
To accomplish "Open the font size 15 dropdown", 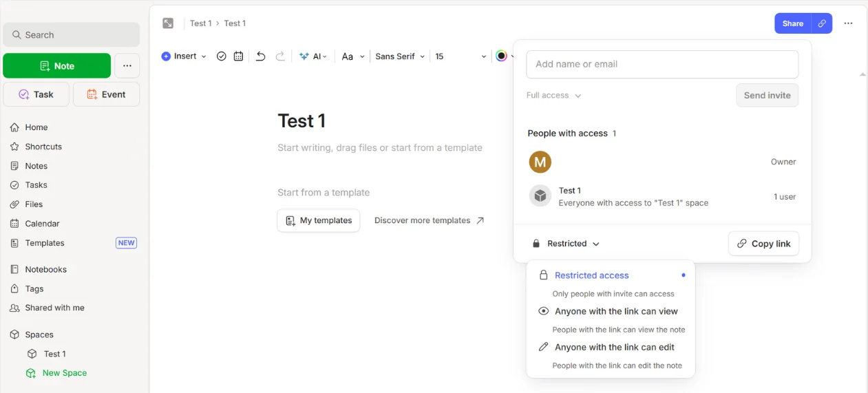I will coord(460,56).
